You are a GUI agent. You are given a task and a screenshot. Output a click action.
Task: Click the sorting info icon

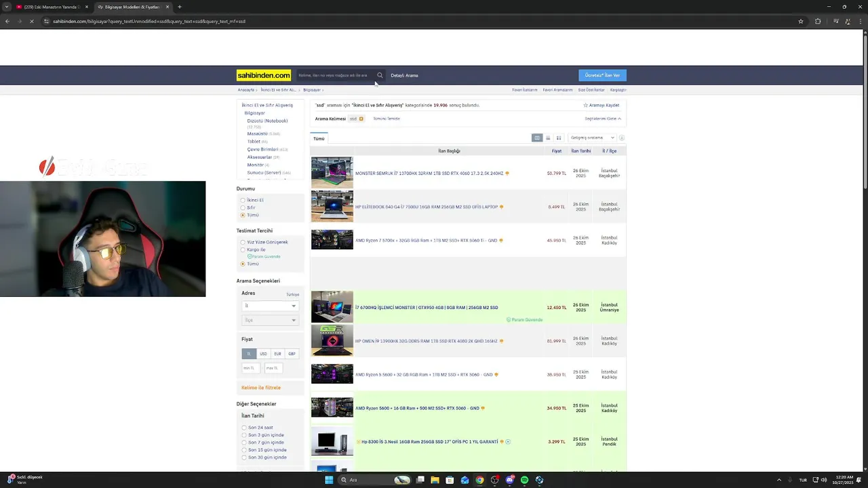click(622, 138)
